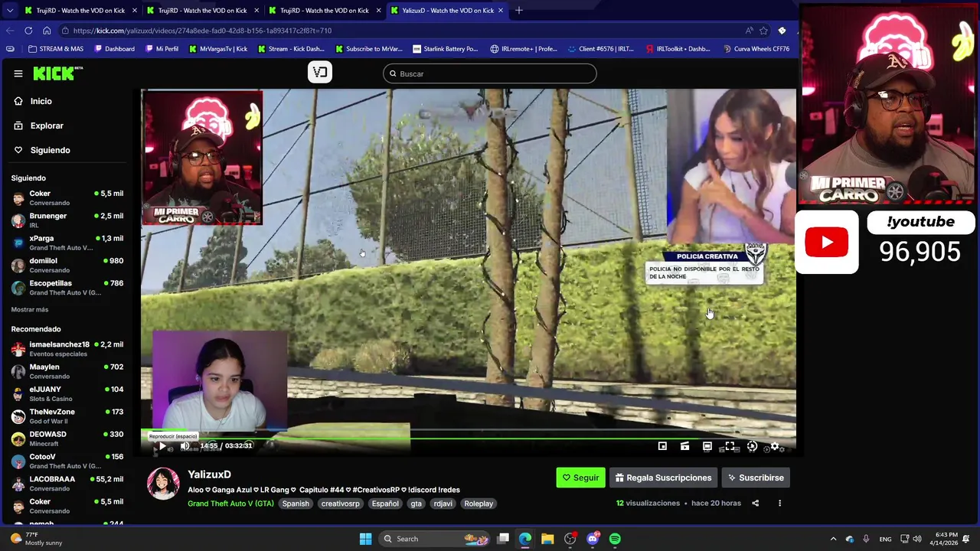Show hidden system tray icons chevron
This screenshot has width=980, height=551.
tap(834, 539)
